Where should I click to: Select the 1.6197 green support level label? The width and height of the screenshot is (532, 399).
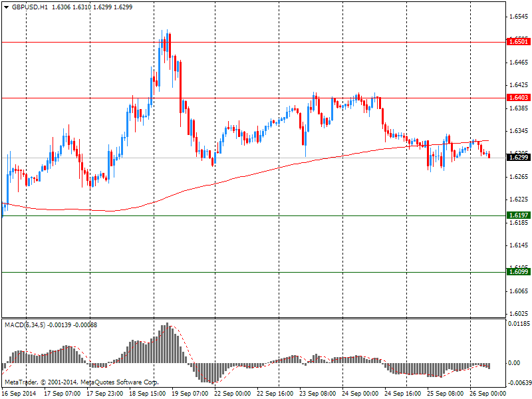(519, 215)
